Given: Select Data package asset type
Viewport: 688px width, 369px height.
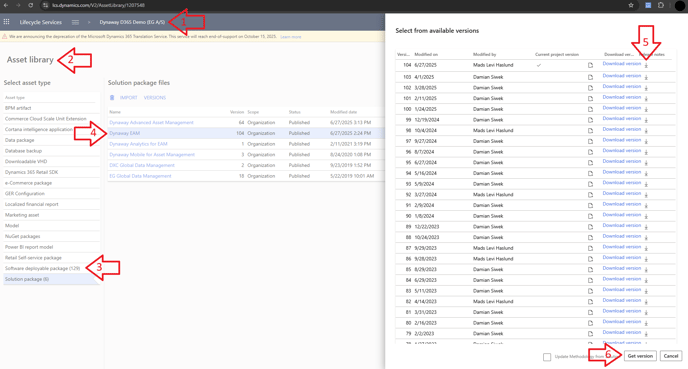Looking at the screenshot, I should (x=19, y=140).
